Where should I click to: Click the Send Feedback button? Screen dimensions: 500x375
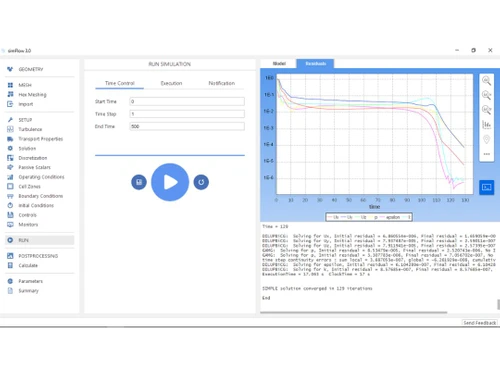click(x=480, y=323)
